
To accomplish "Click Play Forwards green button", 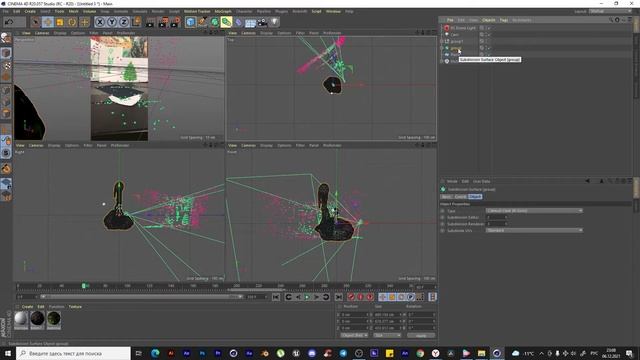I will [x=307, y=297].
